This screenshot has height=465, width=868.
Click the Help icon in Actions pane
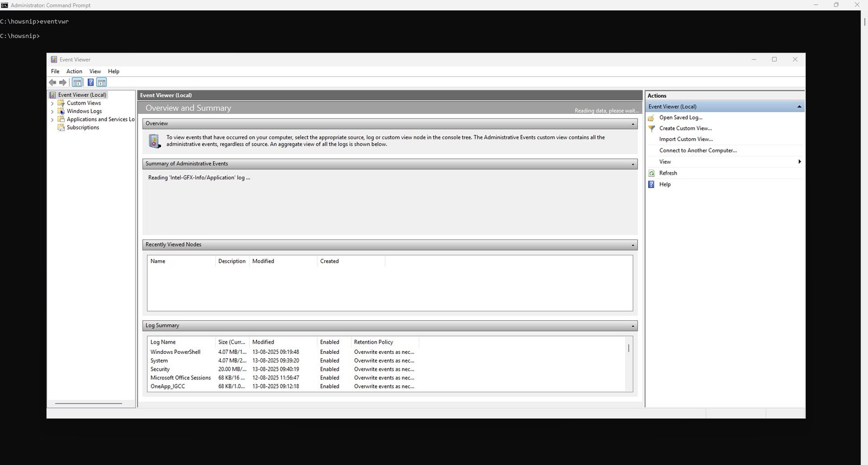pyautogui.click(x=652, y=185)
